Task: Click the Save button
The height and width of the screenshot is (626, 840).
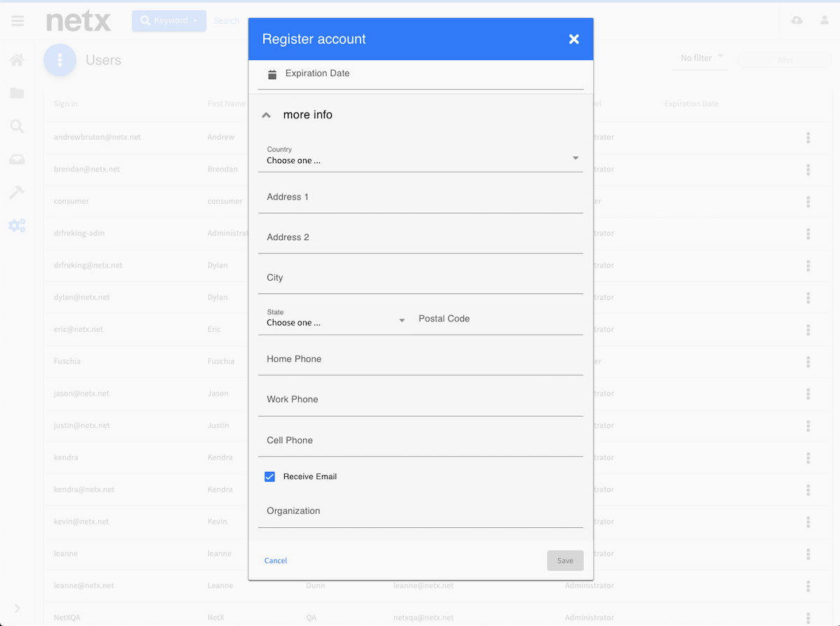Action: click(x=565, y=561)
